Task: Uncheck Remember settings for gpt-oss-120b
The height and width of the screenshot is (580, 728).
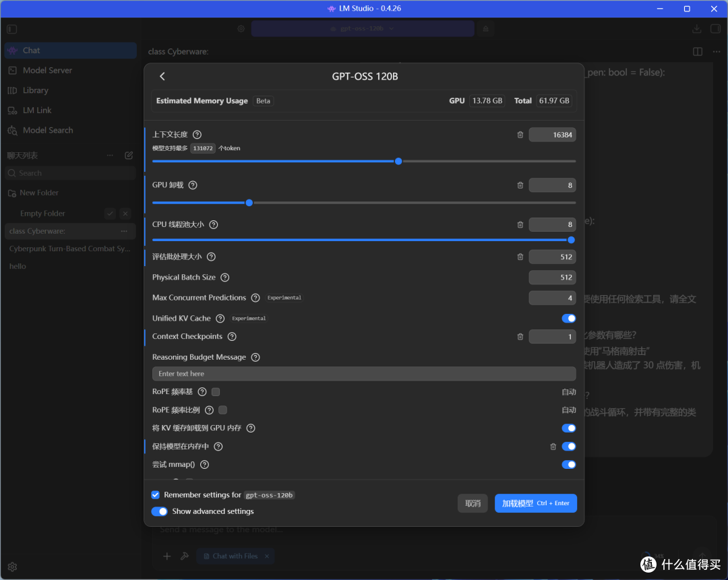Action: click(156, 495)
